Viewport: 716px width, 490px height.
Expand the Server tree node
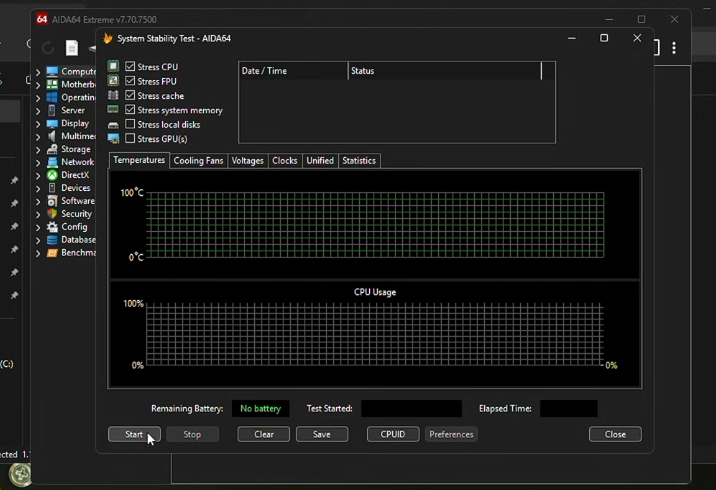click(38, 111)
